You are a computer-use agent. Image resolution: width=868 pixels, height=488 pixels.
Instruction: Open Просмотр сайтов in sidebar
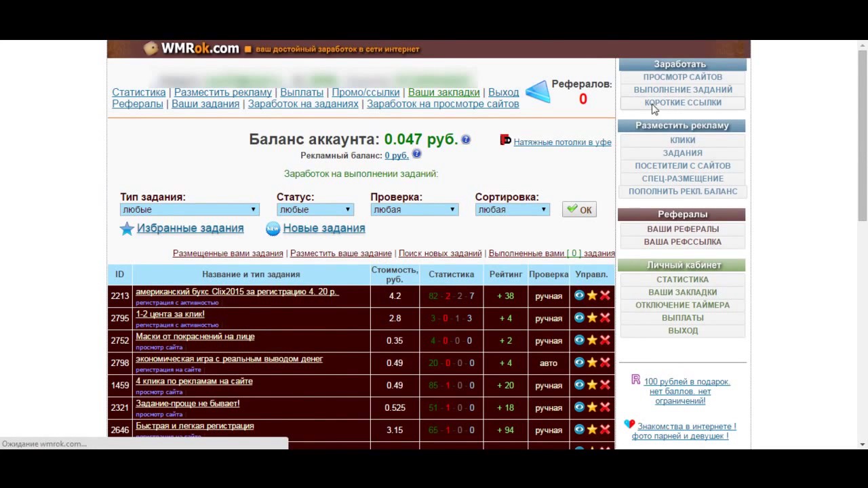point(683,77)
